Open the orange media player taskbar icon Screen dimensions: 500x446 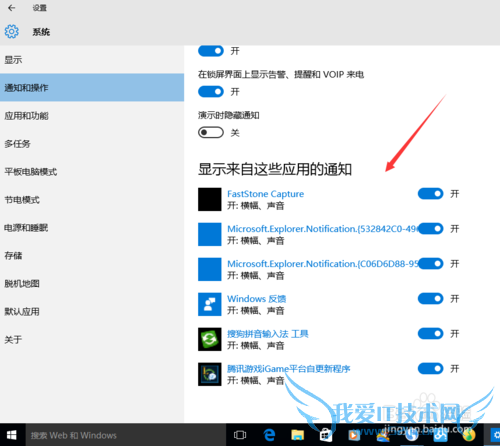(x=354, y=435)
